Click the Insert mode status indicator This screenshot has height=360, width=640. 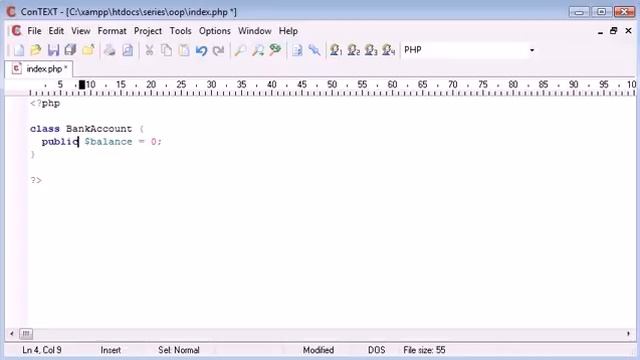(x=111, y=350)
